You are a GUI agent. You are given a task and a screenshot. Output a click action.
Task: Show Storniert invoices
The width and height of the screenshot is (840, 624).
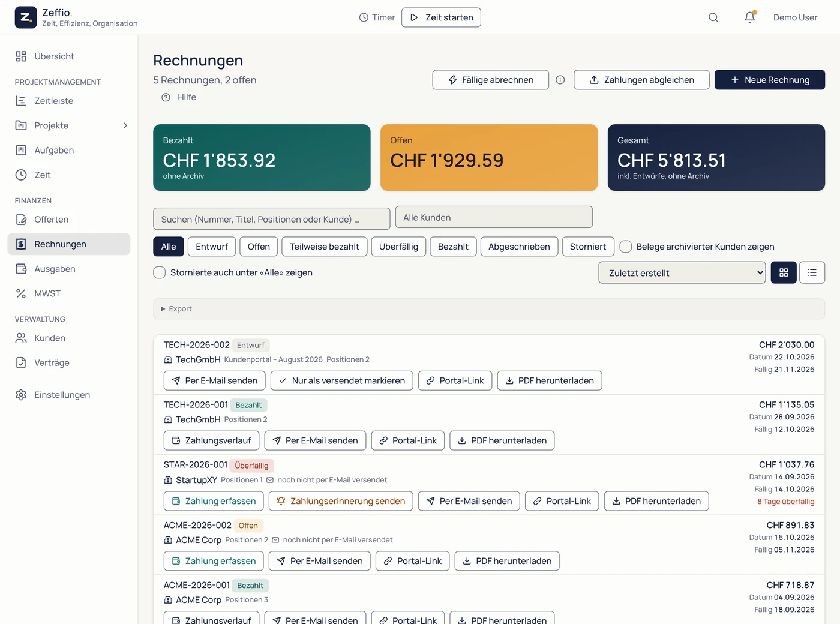coord(588,247)
